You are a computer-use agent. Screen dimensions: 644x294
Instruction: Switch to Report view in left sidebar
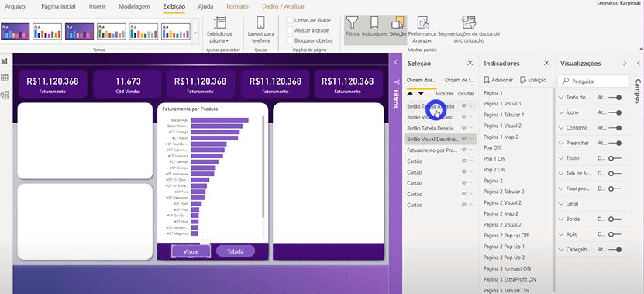pos(5,61)
